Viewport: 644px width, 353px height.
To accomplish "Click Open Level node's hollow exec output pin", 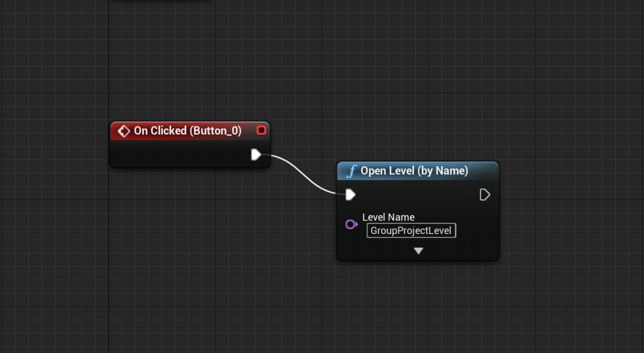I will click(x=484, y=195).
